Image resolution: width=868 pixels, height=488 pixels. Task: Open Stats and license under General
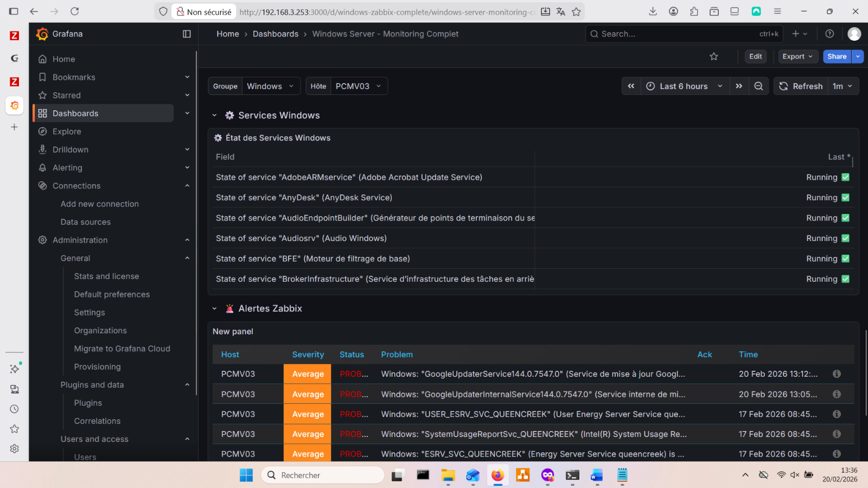coord(107,276)
